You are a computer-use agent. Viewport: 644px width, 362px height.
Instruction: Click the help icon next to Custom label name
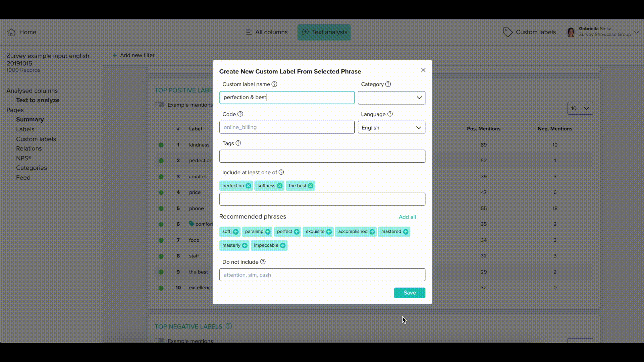pyautogui.click(x=274, y=84)
